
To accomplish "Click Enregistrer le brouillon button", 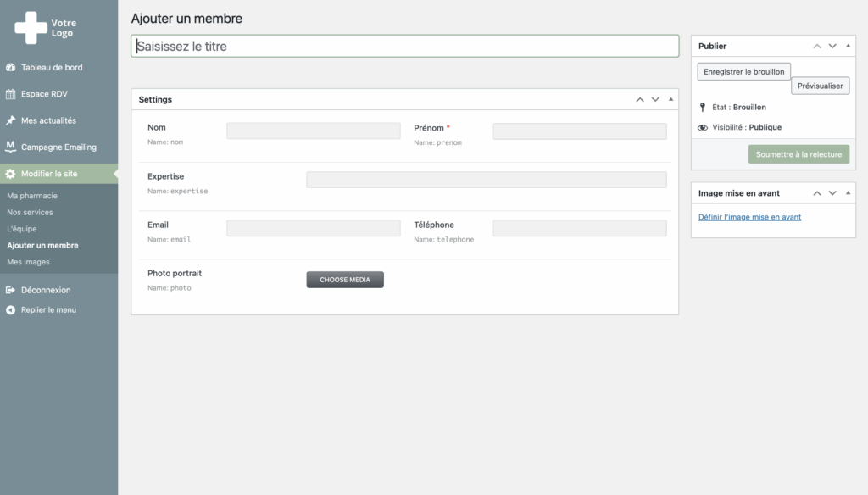I will 744,71.
